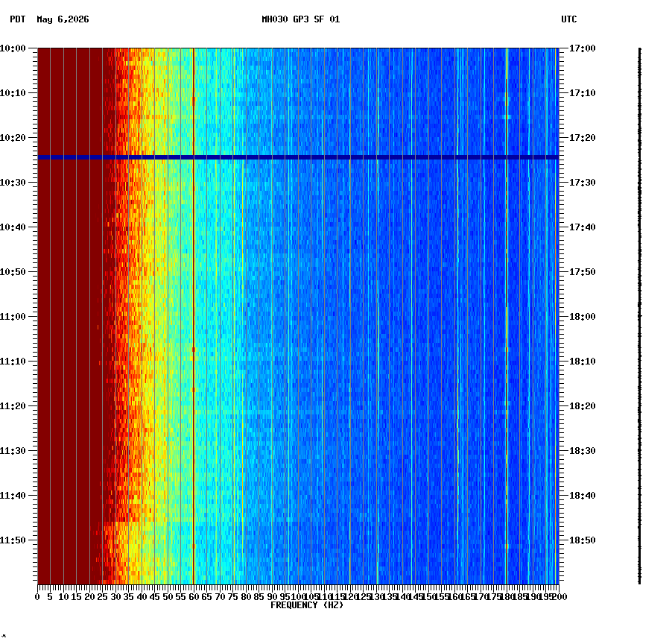Click the dark blue data-gap band

(x=298, y=157)
